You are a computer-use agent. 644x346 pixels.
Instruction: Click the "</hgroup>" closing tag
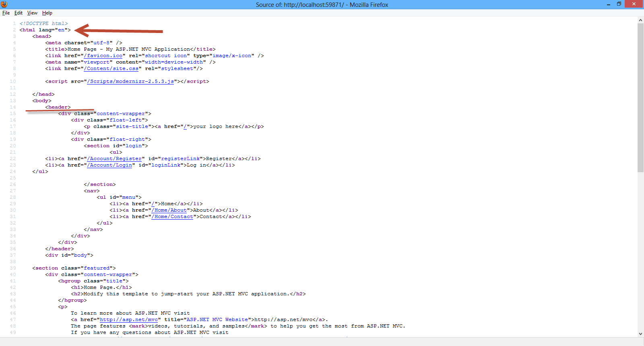point(72,300)
